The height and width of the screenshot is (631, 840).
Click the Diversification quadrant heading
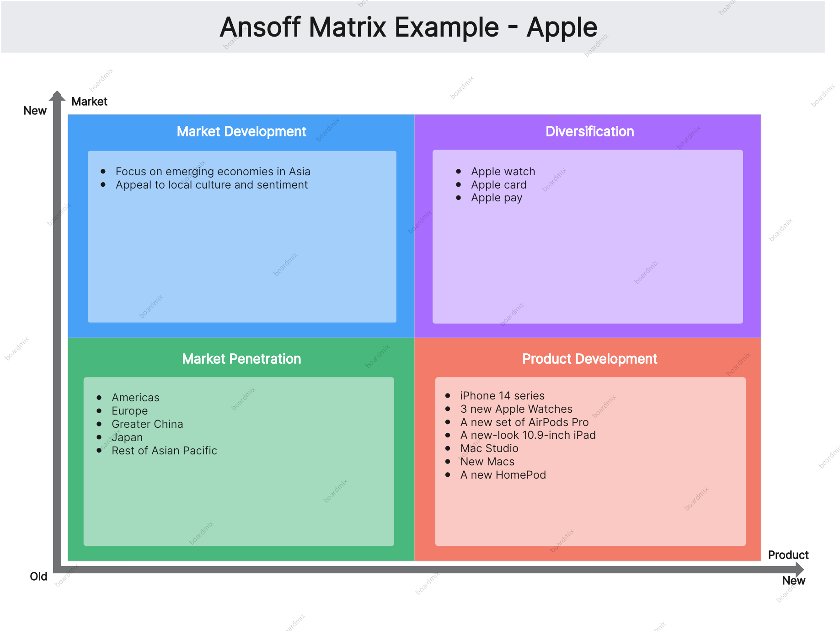point(589,132)
